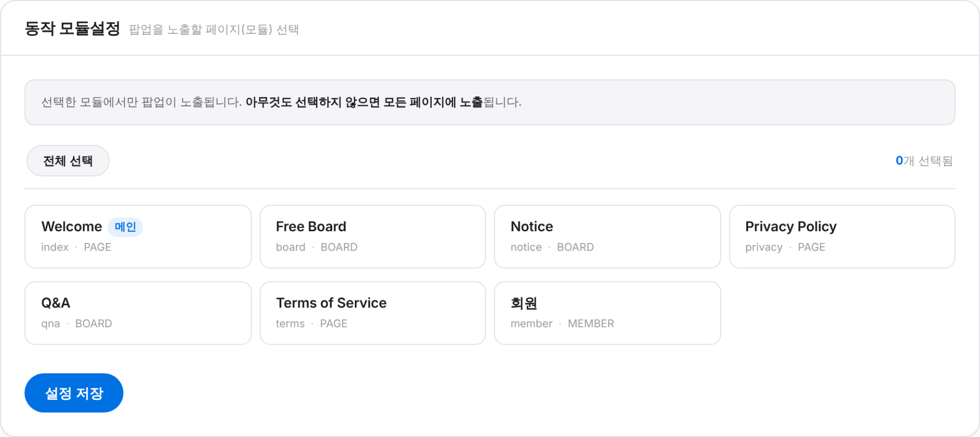Click the notice text about 선택한 모듈에서만
Viewport: 980px width, 437px height.
coord(281,102)
